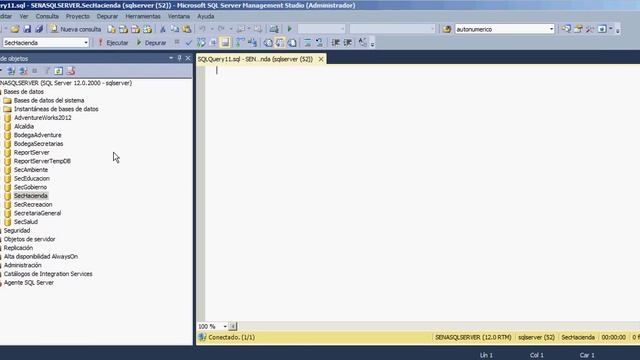Select the SecSalud database
The image size is (640, 360).
26,222
